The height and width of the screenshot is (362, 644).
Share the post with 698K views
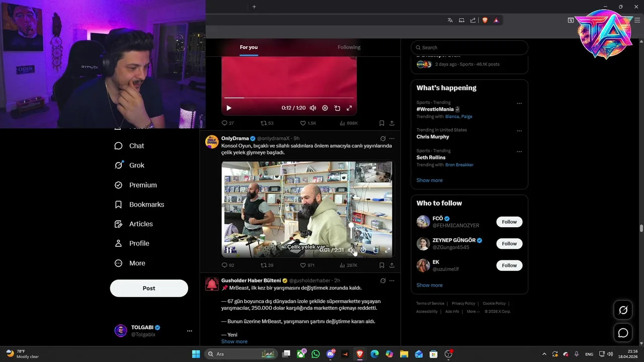(392, 123)
